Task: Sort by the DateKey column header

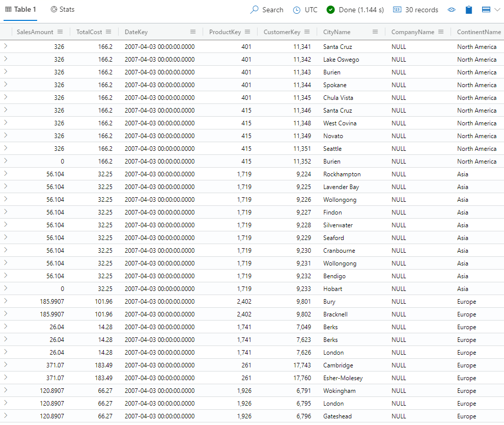Action: [136, 32]
